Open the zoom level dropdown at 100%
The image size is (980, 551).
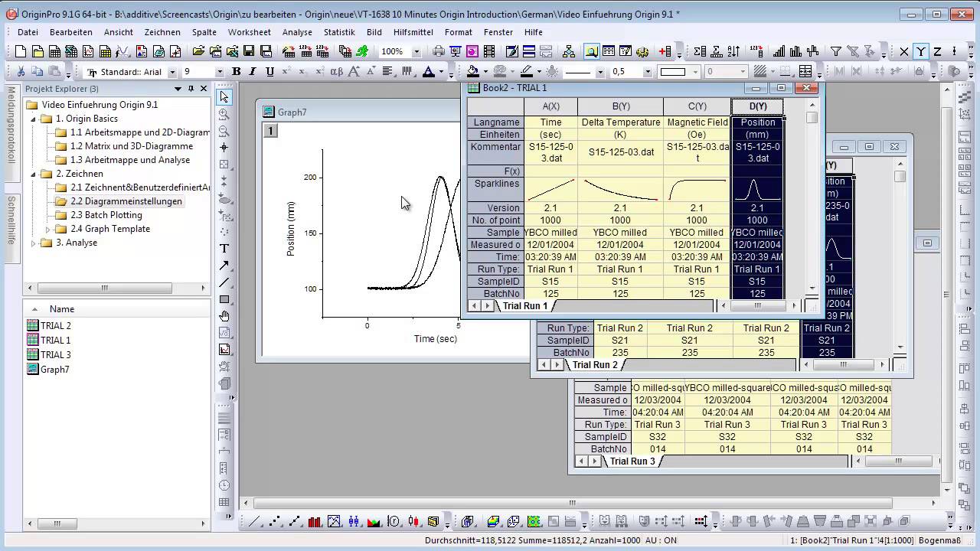[416, 52]
